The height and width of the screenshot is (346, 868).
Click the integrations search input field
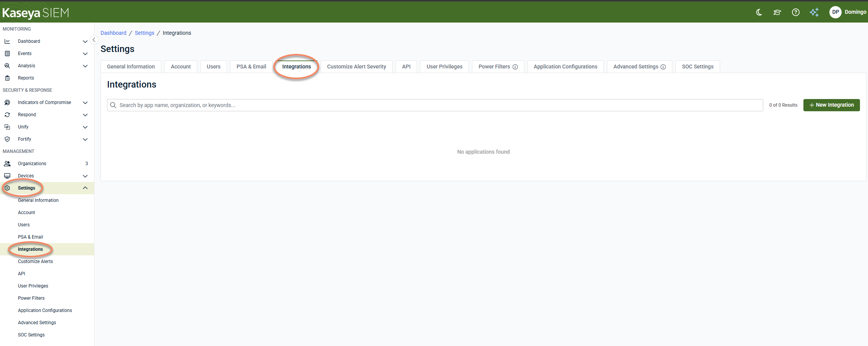(x=435, y=105)
